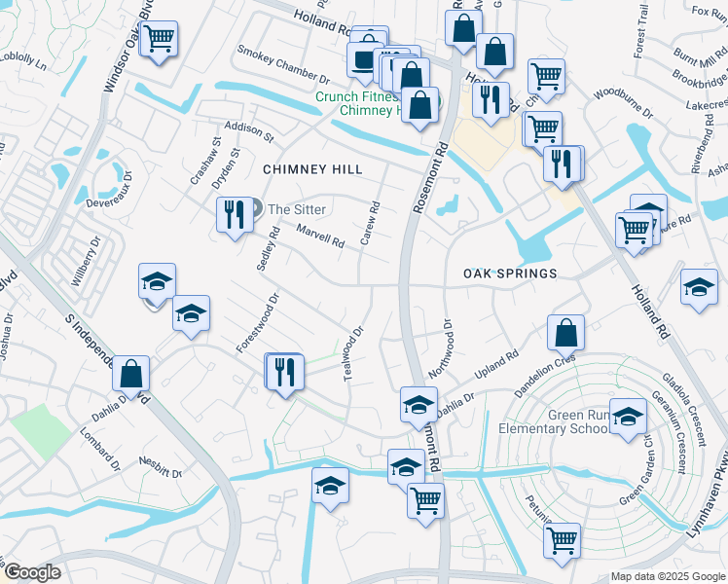Click the Woodburne Dr street label
Screen dimensions: 728x584
pos(623,102)
